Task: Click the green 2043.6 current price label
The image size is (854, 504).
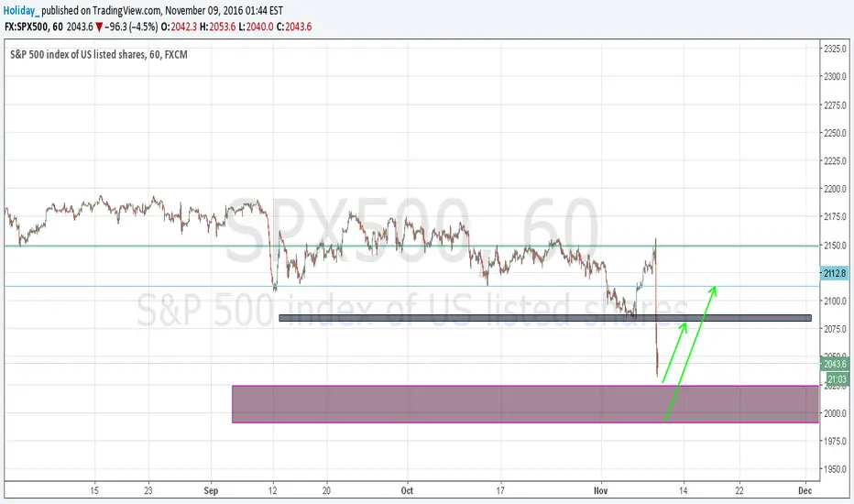Action: pos(835,364)
